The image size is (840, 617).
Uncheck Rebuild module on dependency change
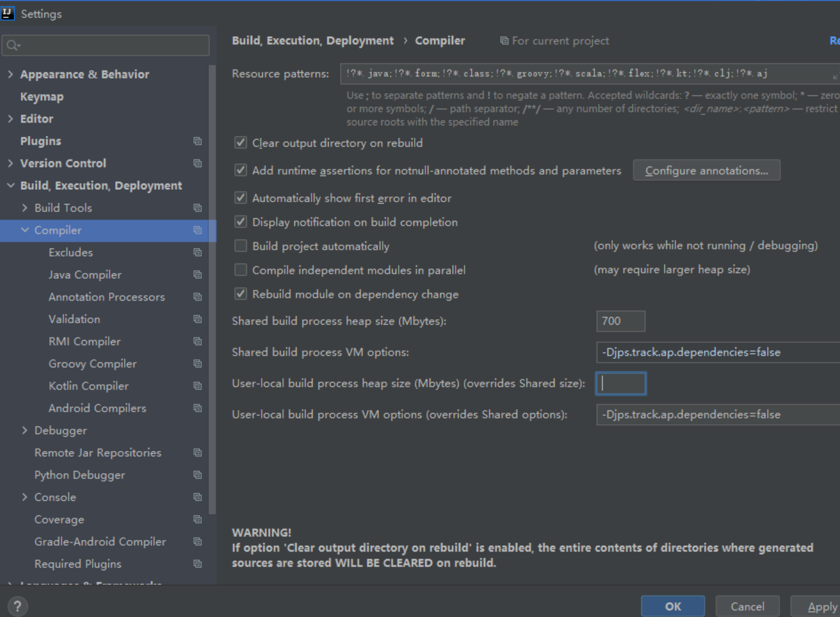[x=240, y=294]
